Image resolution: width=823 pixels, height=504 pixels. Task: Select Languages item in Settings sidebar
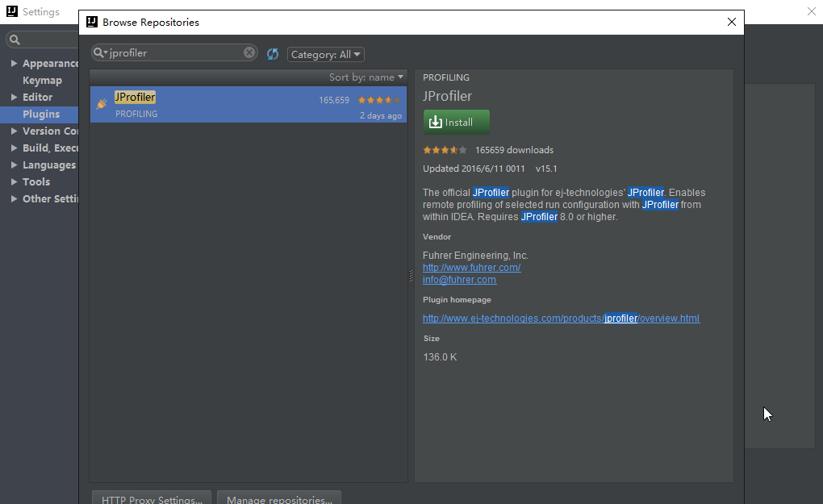[48, 165]
